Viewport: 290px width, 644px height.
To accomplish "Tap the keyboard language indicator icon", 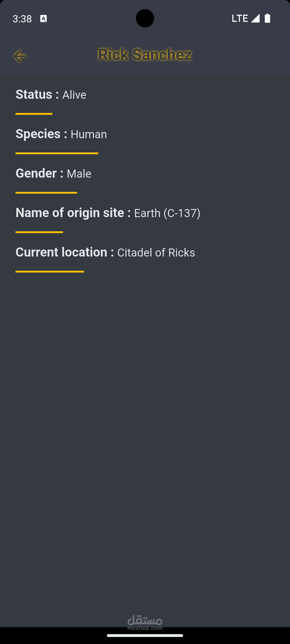I will tap(44, 19).
